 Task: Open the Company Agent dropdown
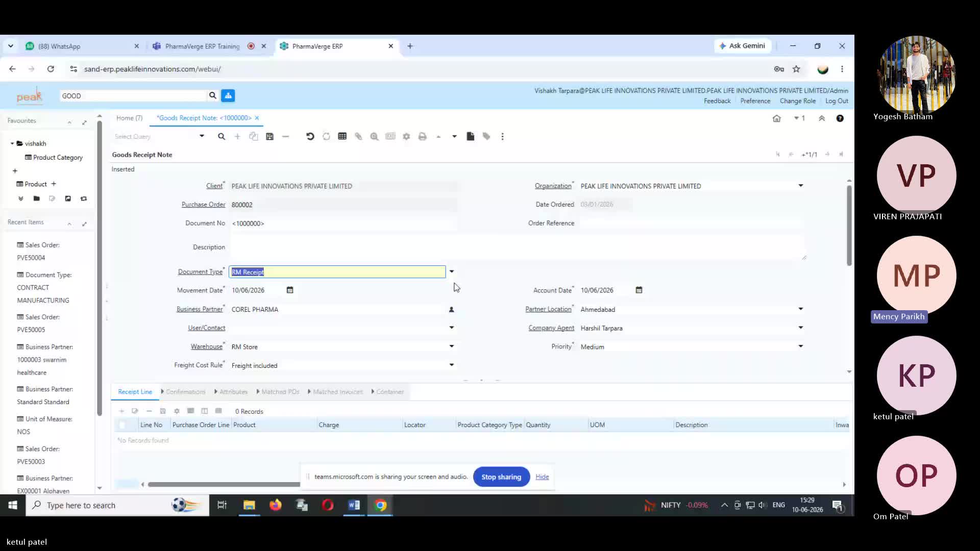[x=801, y=328]
